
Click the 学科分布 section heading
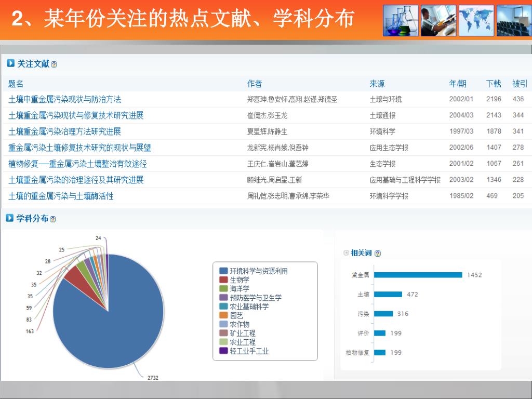(x=32, y=218)
